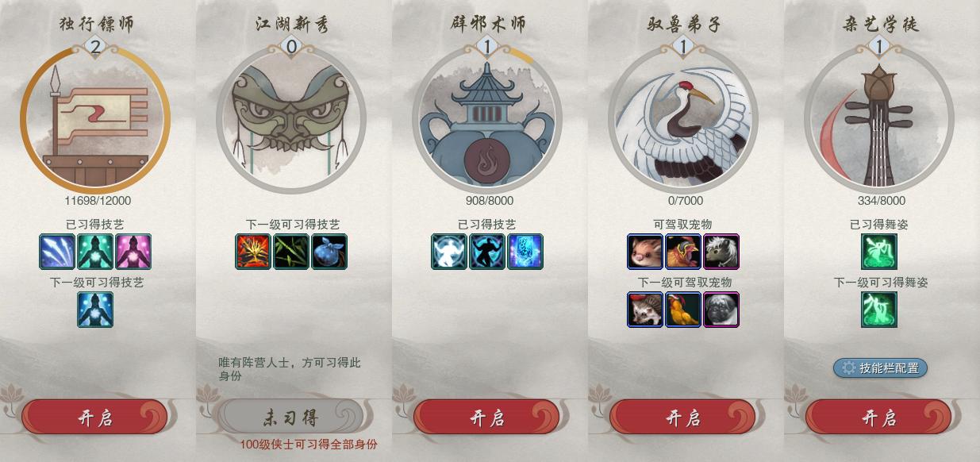Select the red-crowned crane emblem of 驭兽弟子
The image size is (980, 462).
tap(683, 118)
